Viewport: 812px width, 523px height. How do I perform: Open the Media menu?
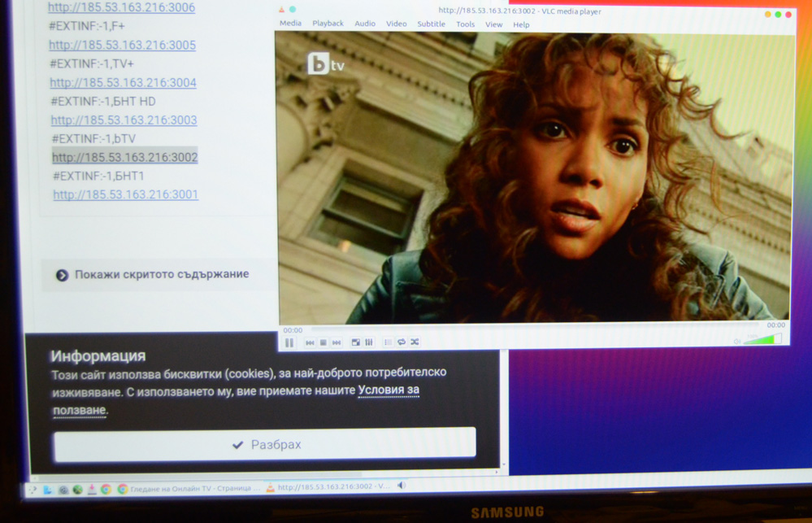(x=290, y=24)
